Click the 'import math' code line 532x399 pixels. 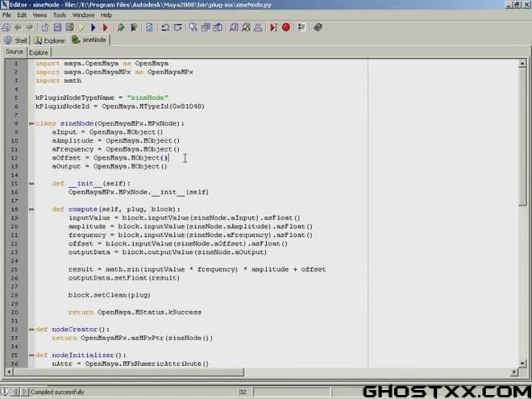point(58,81)
